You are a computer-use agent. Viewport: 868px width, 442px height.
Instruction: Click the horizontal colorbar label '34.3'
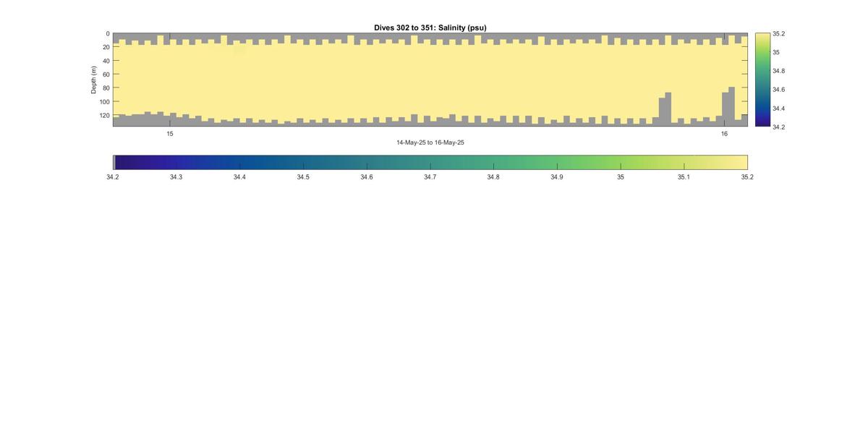click(x=176, y=177)
